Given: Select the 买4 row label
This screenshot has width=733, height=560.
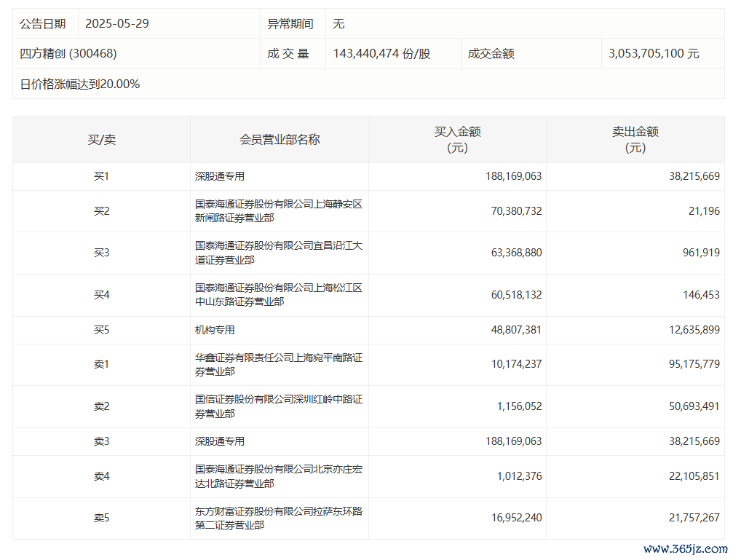Looking at the screenshot, I should [x=101, y=295].
